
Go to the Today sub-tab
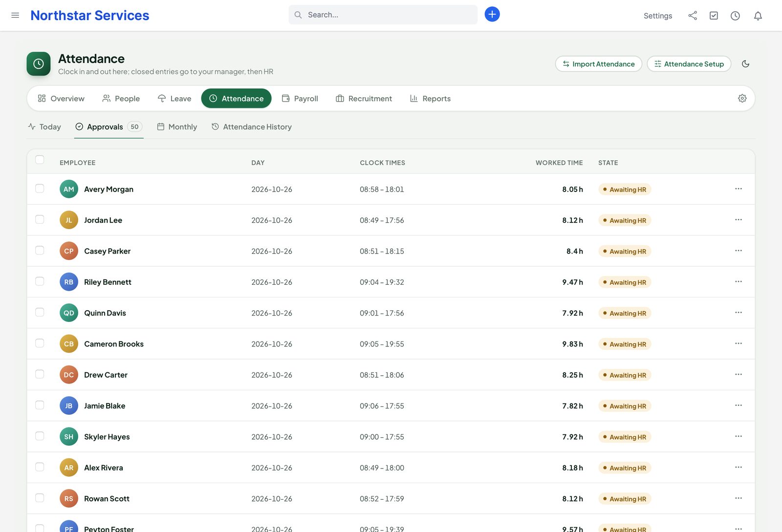[x=44, y=127]
